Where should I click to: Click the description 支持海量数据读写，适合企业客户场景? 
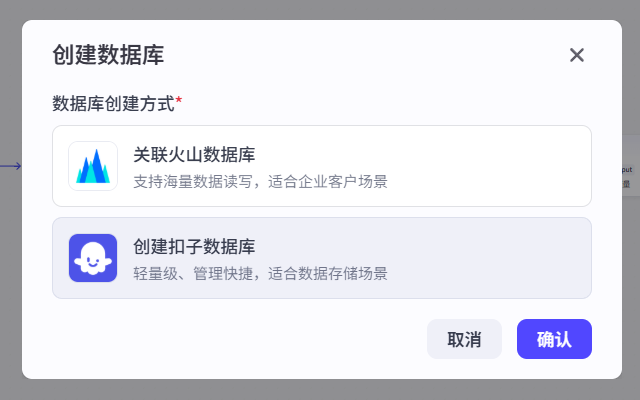pos(260,181)
